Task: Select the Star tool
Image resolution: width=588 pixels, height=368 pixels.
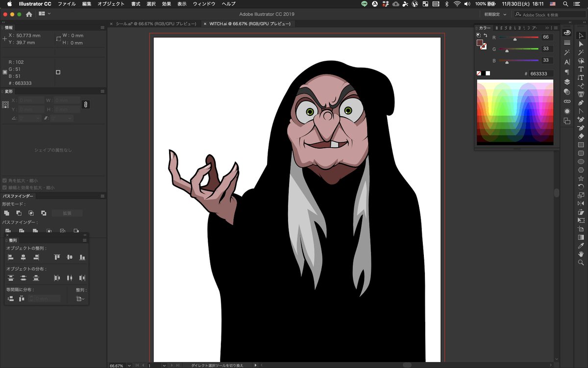Action: click(581, 178)
